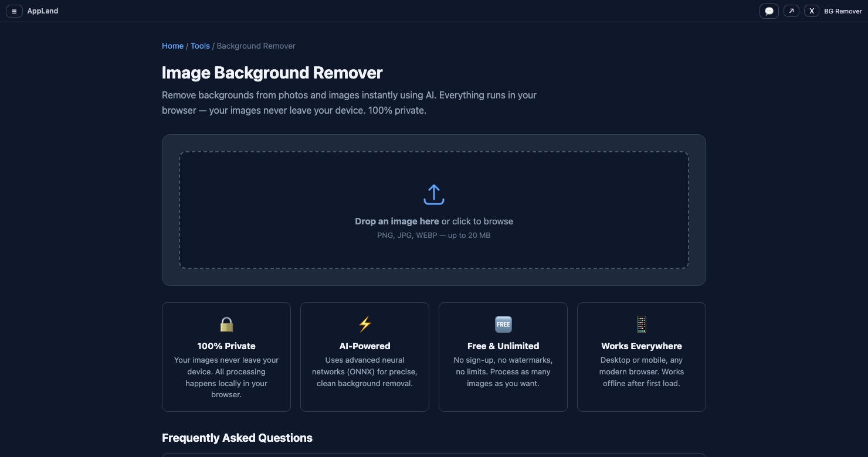Click the upload arrow icon in the dropzone

(x=434, y=194)
